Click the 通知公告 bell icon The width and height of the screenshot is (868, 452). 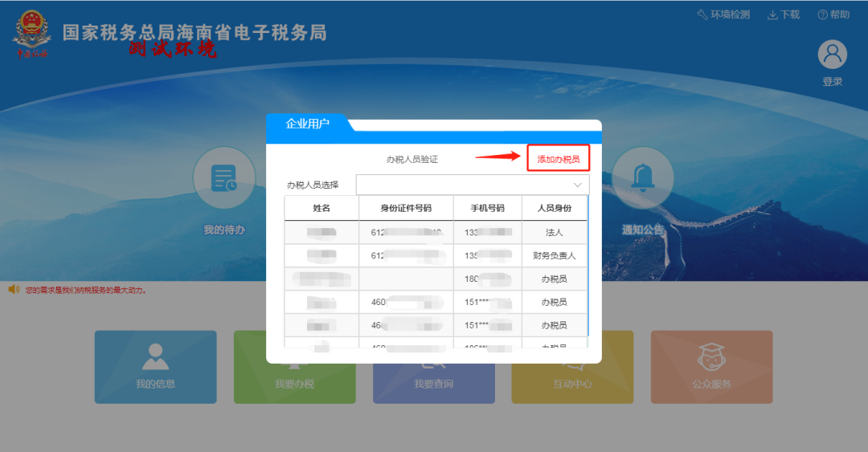point(643,177)
